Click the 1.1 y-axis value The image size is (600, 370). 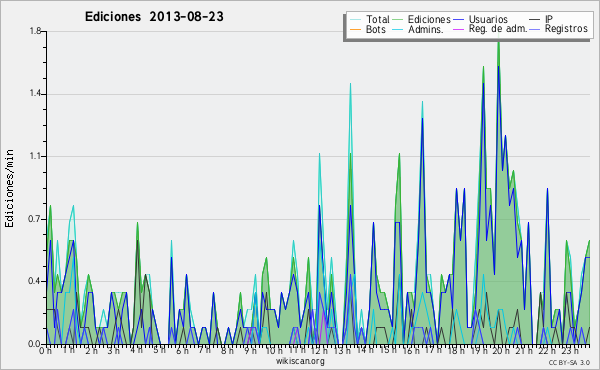(35, 156)
